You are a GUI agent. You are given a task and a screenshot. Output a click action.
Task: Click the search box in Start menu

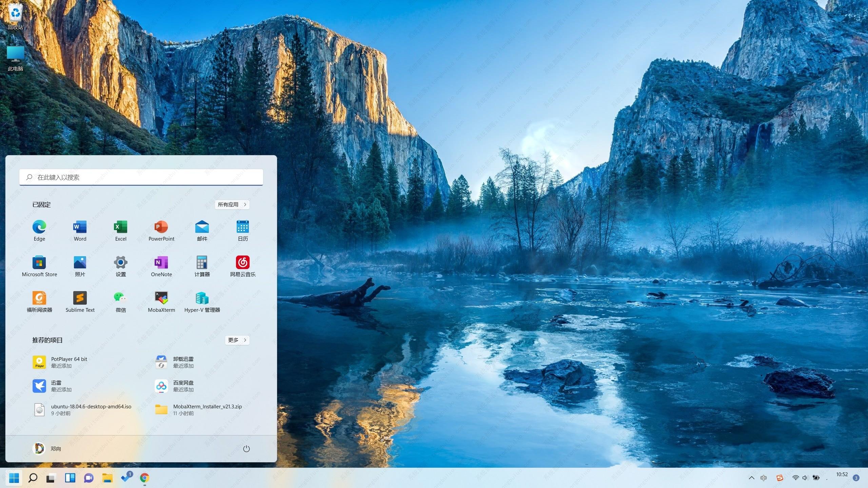click(141, 177)
